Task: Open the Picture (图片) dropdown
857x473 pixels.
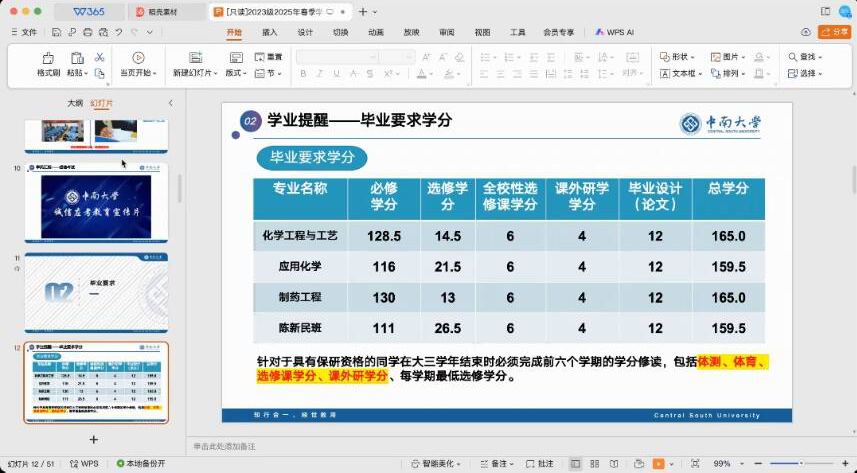Action: tap(731, 57)
